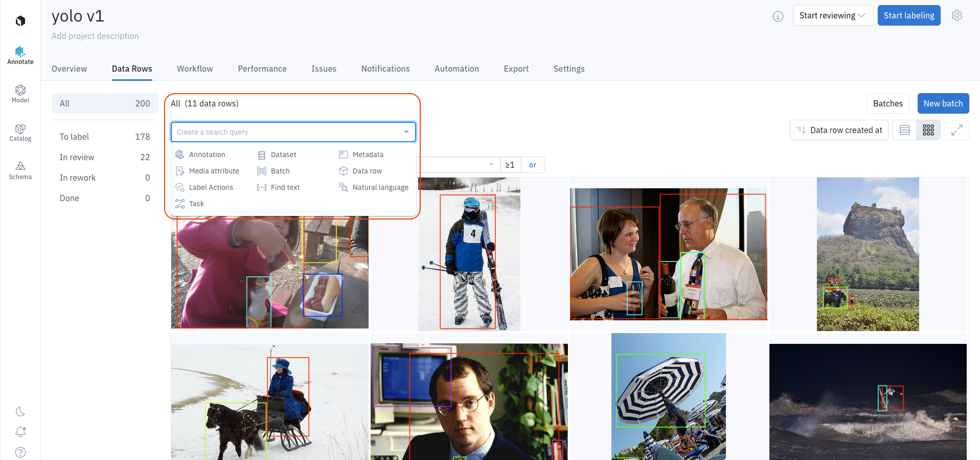This screenshot has height=460, width=980.
Task: Collapse the search query dropdown arrow
Action: (x=406, y=132)
